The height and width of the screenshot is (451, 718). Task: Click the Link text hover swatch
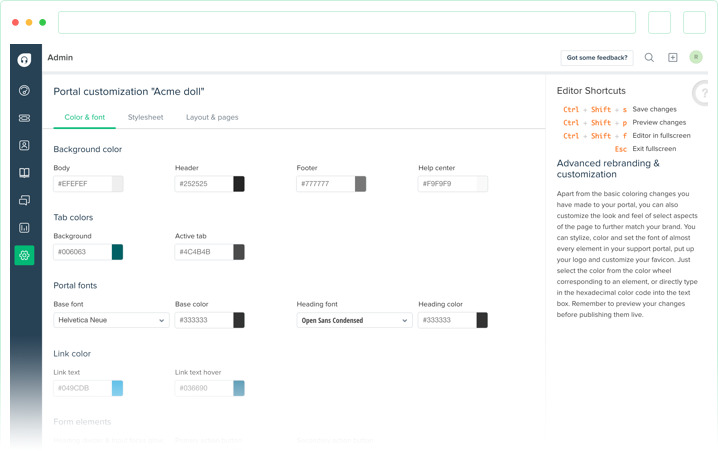click(x=239, y=388)
